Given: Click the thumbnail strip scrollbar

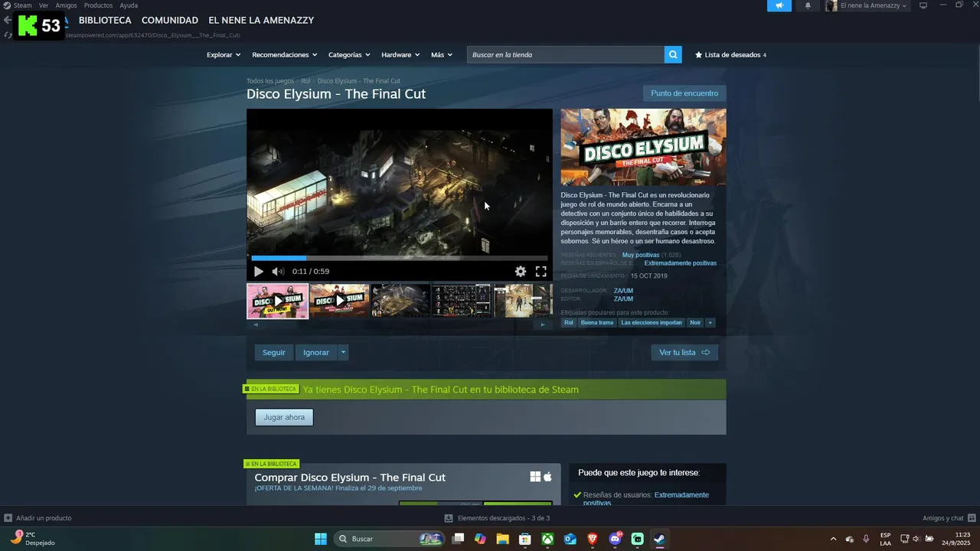Looking at the screenshot, I should [x=399, y=324].
